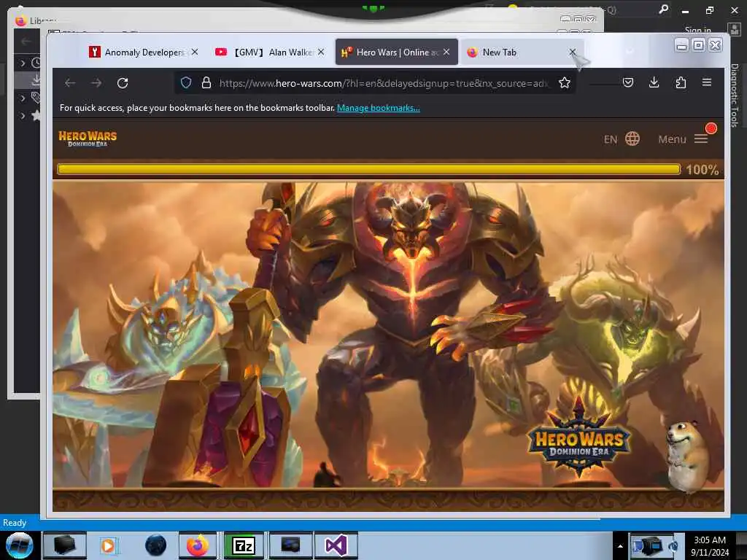Click the Hero Wars Dominion Era header logo
Screen dimensions: 747x560
tap(88, 139)
